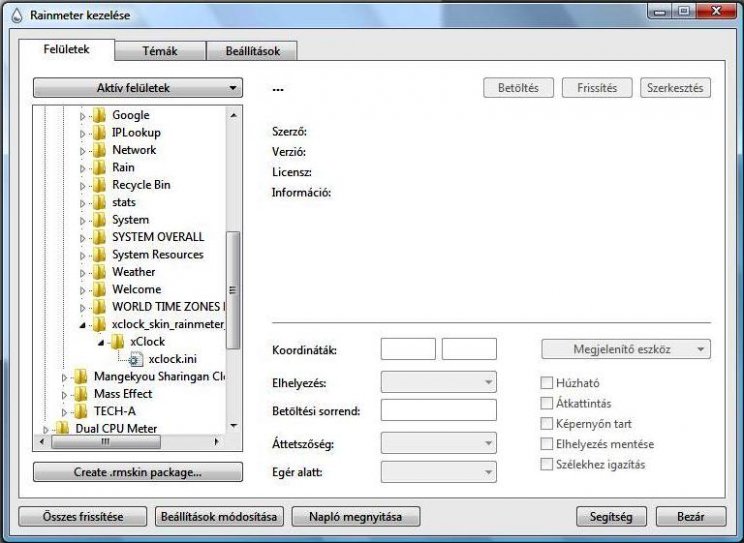Screen dimensions: 744x543
Task: Open the Elhelyezés combo box
Action: [x=438, y=382]
